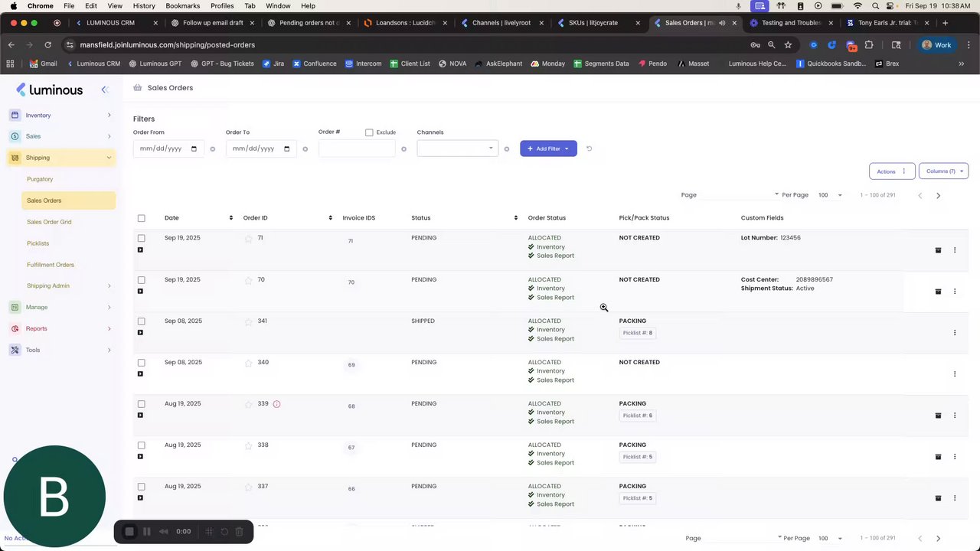
Task: Reload the page in Chrome
Action: [x=47, y=45]
